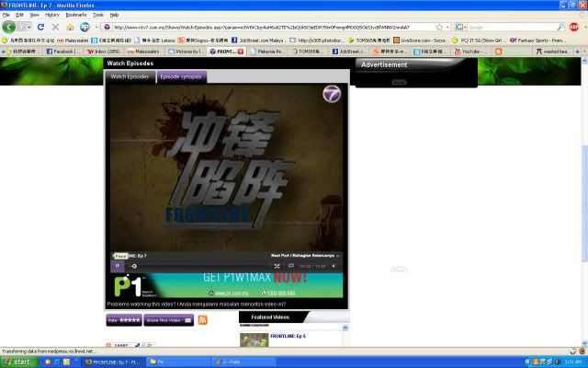The image size is (588, 368).
Task: Open the Fantasy Sports bookmark
Action: [x=538, y=40]
